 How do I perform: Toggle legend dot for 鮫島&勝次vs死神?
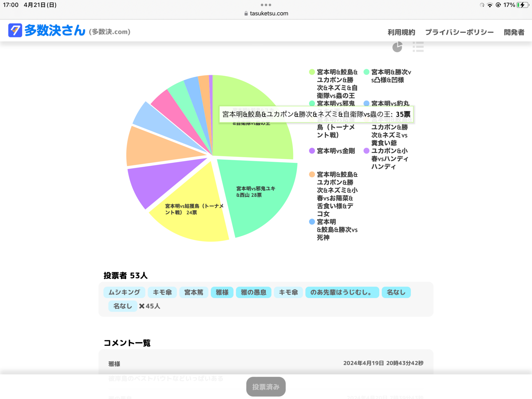tap(312, 222)
